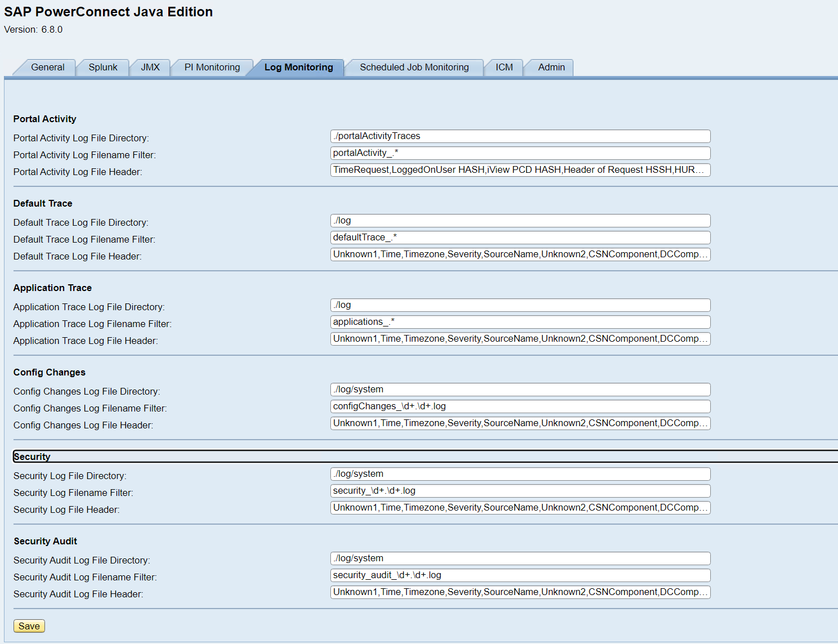Viewport: 838px width, 644px height.
Task: Go to PI Monitoring tab
Action: (x=212, y=68)
